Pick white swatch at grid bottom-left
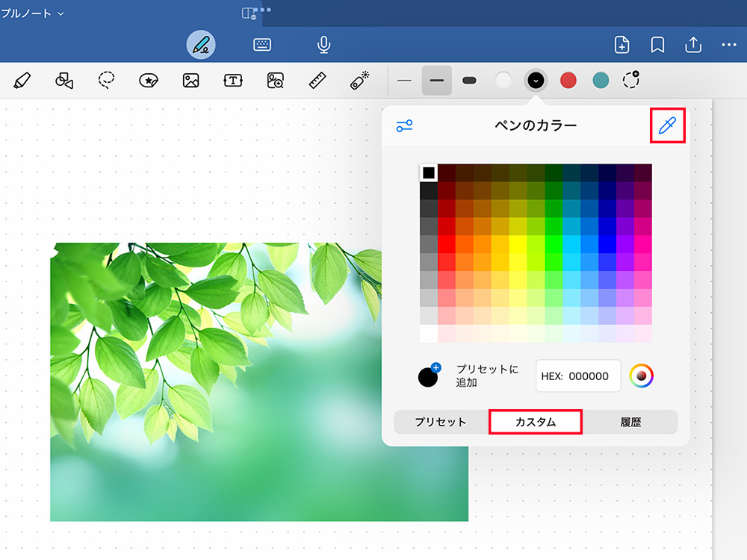 coord(428,333)
